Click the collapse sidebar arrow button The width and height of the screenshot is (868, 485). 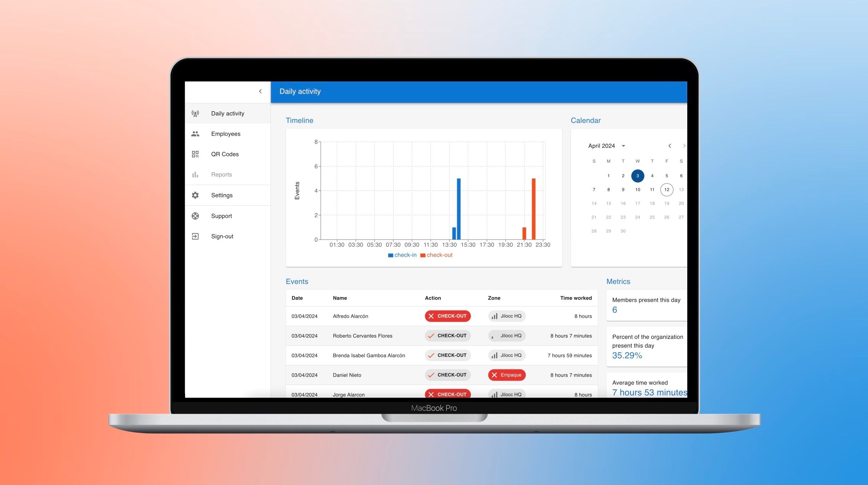tap(260, 91)
